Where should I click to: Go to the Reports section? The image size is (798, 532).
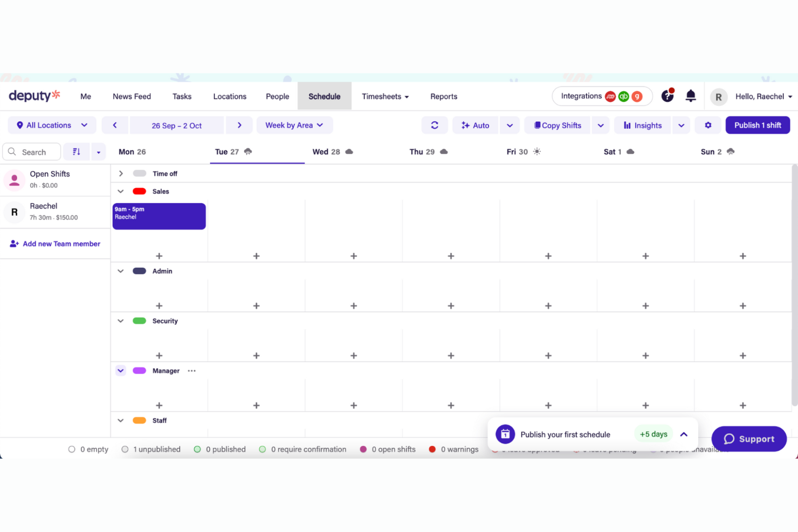(443, 96)
